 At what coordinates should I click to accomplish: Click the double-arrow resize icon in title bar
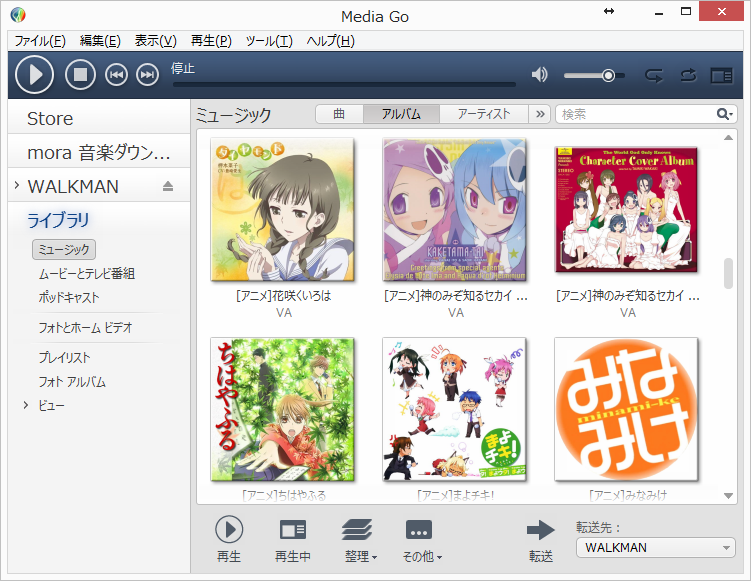(608, 11)
